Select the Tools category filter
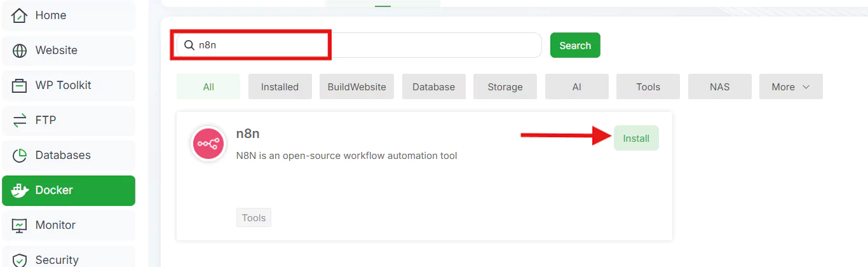The image size is (868, 267). tap(648, 86)
